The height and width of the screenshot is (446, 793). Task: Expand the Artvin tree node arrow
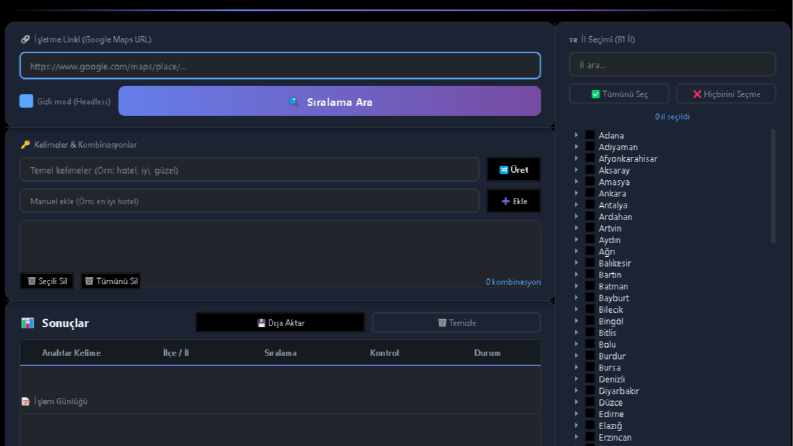(x=576, y=228)
